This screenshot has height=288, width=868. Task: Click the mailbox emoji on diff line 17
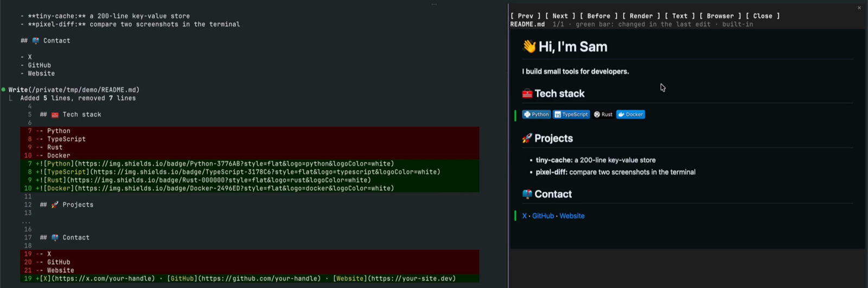(55, 237)
